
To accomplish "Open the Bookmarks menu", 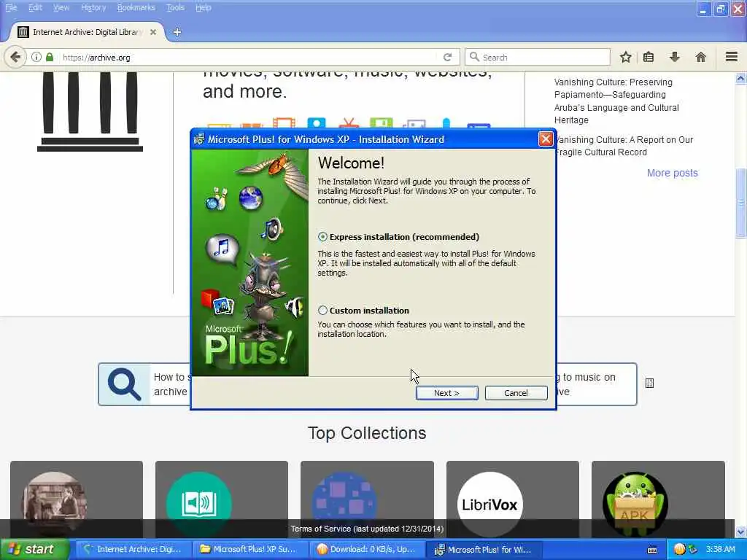I will pyautogui.click(x=136, y=7).
